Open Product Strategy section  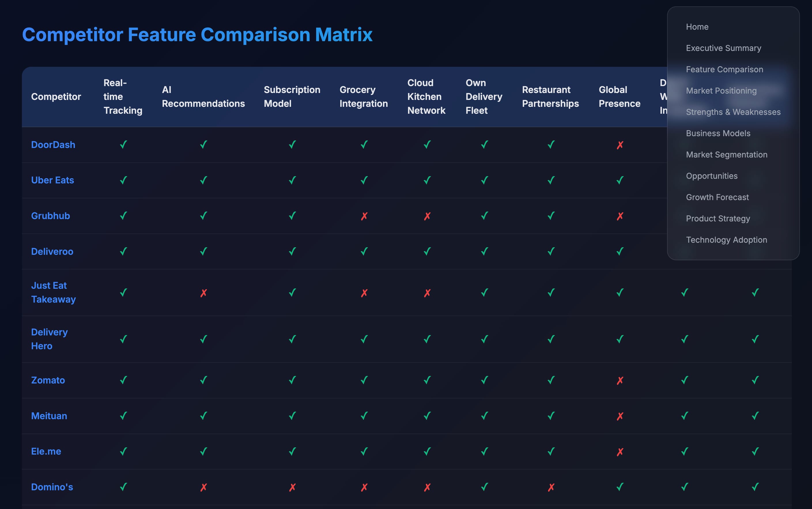coord(718,219)
